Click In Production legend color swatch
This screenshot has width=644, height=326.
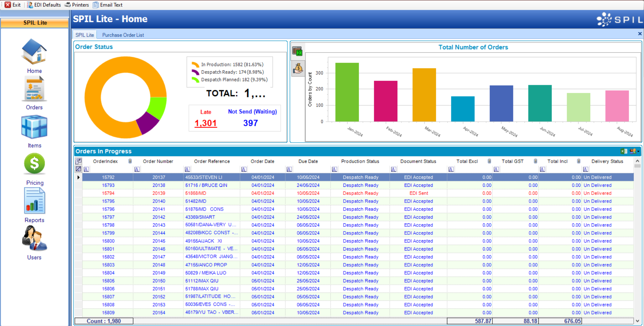point(195,64)
